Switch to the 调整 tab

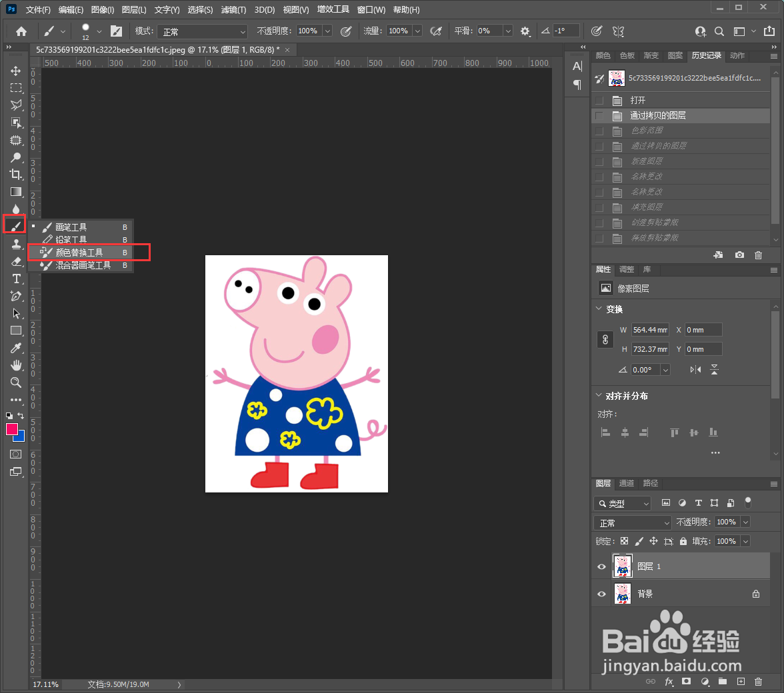coord(627,269)
